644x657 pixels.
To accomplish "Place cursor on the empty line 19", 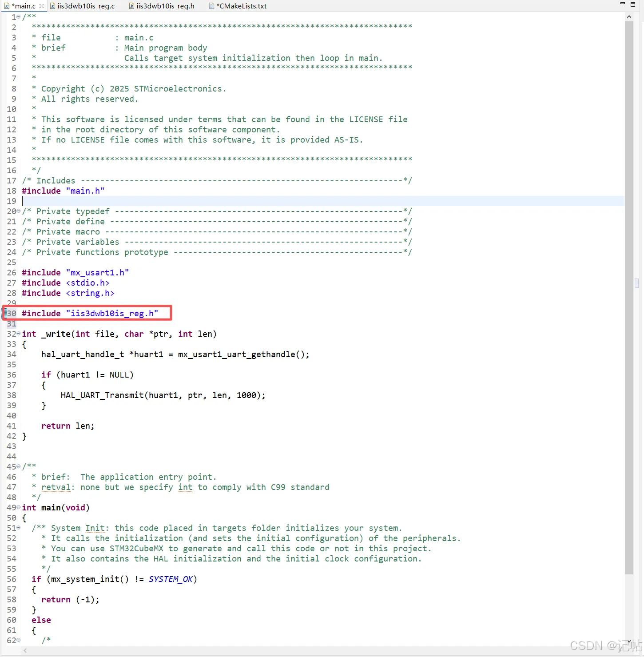I will tap(323, 201).
